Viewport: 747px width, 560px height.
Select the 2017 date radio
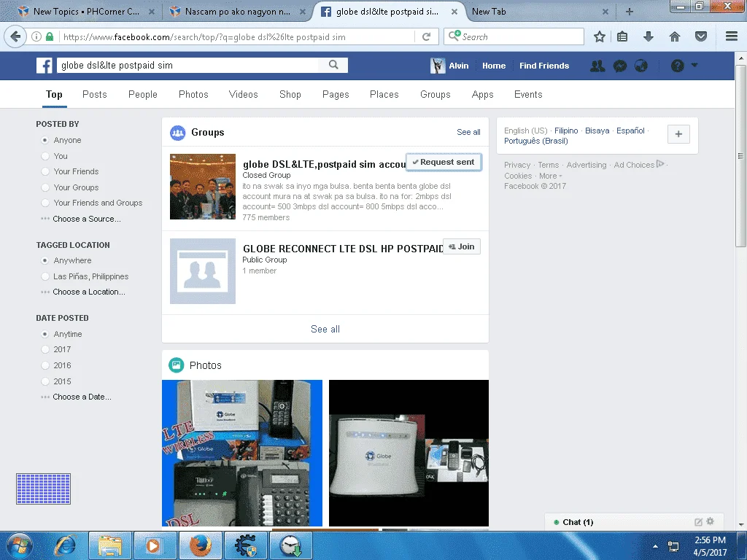(44, 349)
